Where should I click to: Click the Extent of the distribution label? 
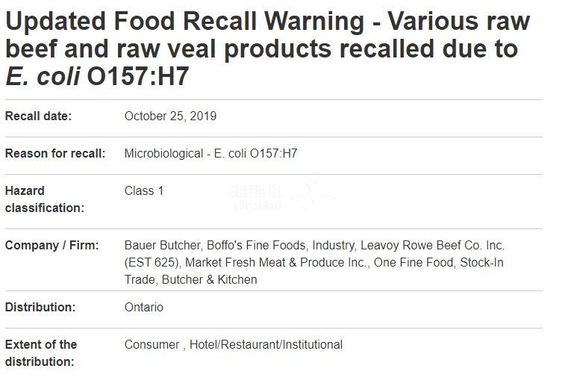pos(41,353)
